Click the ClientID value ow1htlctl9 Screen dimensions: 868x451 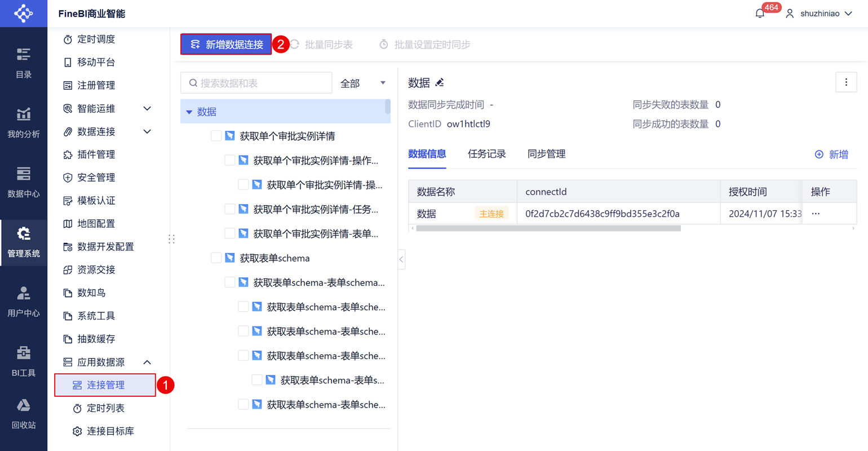pos(468,124)
